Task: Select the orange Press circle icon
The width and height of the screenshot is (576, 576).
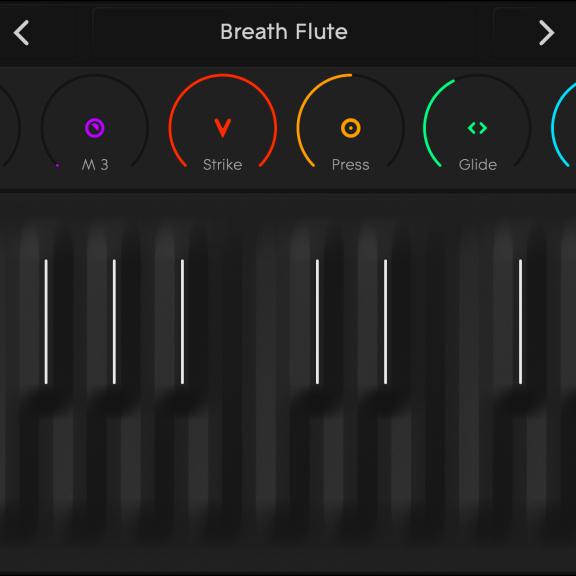Action: (x=350, y=128)
